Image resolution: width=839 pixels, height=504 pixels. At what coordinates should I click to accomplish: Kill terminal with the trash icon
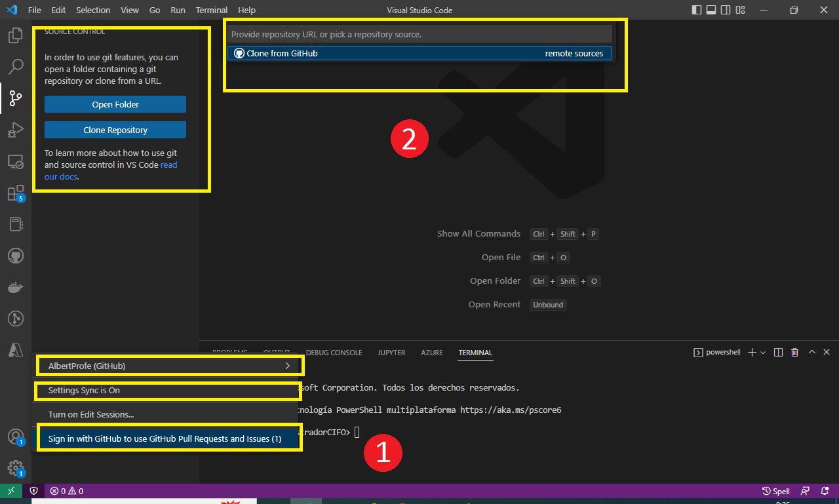[794, 353]
